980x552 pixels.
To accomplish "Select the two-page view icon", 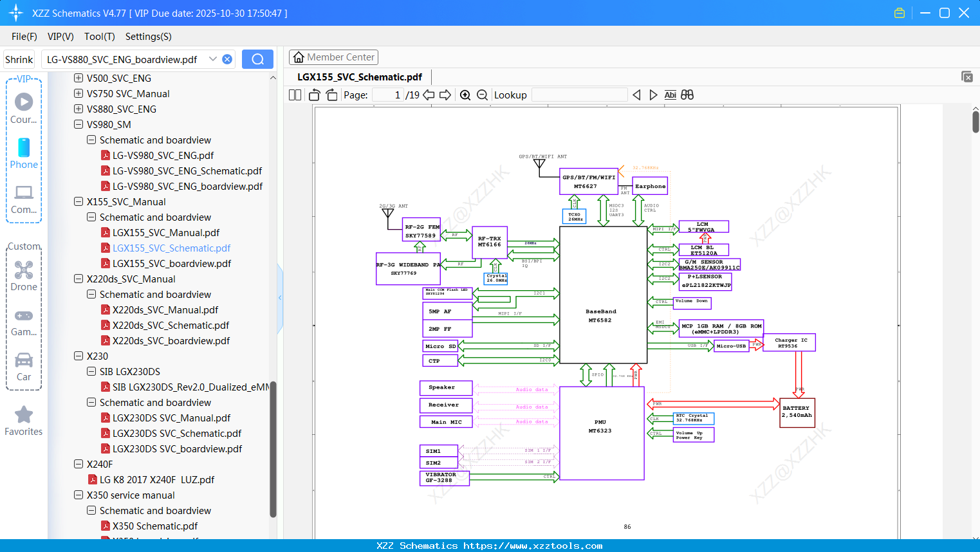I will [294, 95].
